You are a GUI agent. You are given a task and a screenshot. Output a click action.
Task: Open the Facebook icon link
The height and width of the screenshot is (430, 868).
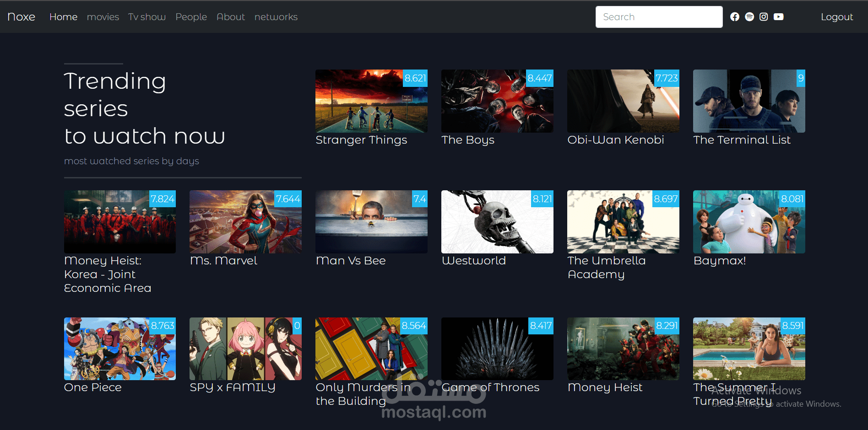[735, 17]
